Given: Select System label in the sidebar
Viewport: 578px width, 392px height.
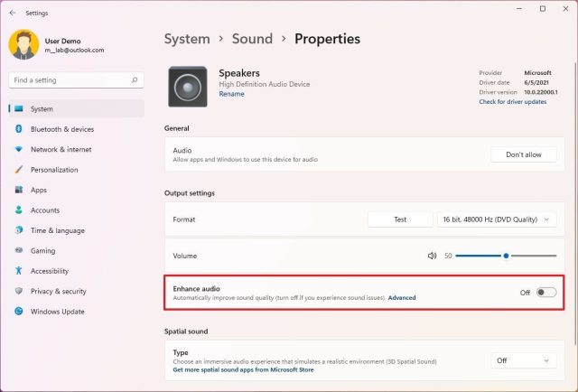Looking at the screenshot, I should (42, 108).
